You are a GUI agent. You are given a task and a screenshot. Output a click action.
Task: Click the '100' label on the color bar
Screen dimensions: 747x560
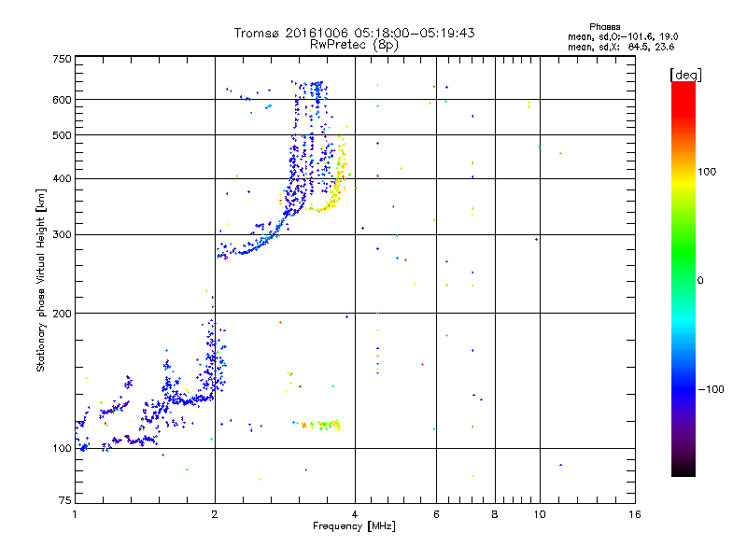[x=707, y=172]
